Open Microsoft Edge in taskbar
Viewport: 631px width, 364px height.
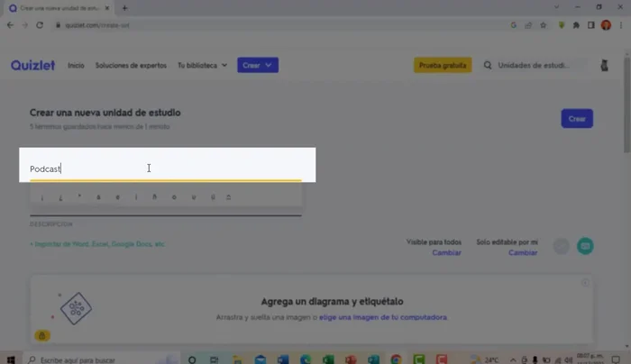[x=306, y=359]
